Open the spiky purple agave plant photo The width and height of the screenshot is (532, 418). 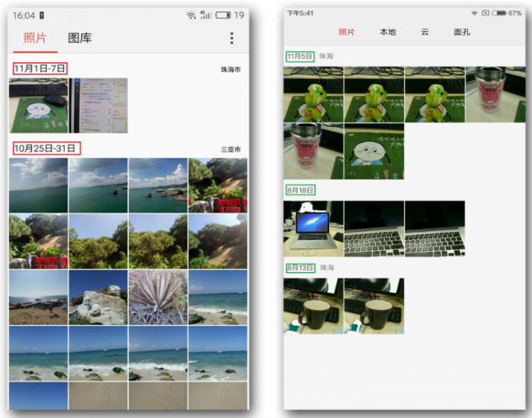point(158,297)
